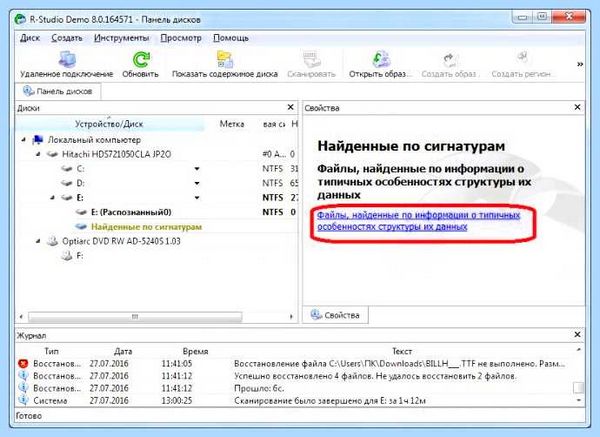Click the Метка column header
Image resolution: width=600 pixels, height=437 pixels.
tap(232, 124)
